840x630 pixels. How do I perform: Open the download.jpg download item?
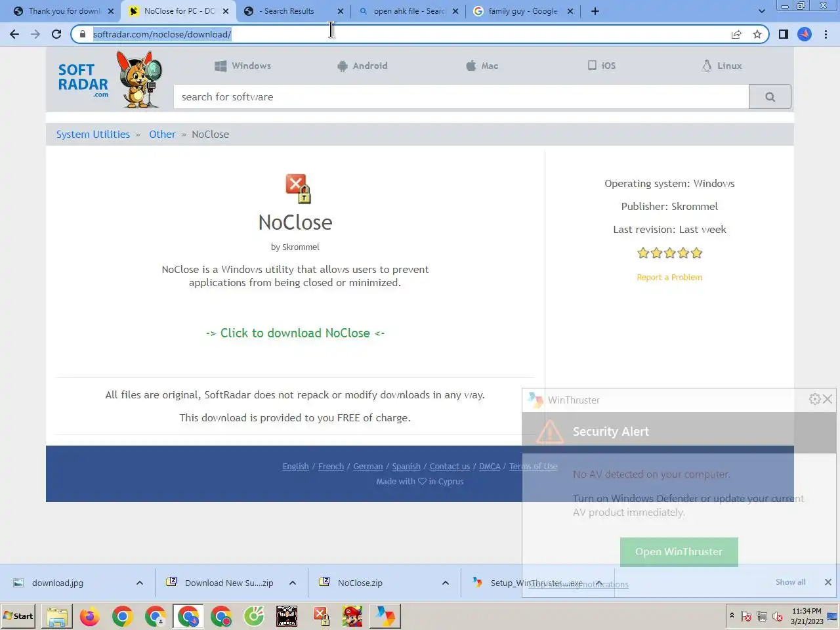tap(58, 583)
